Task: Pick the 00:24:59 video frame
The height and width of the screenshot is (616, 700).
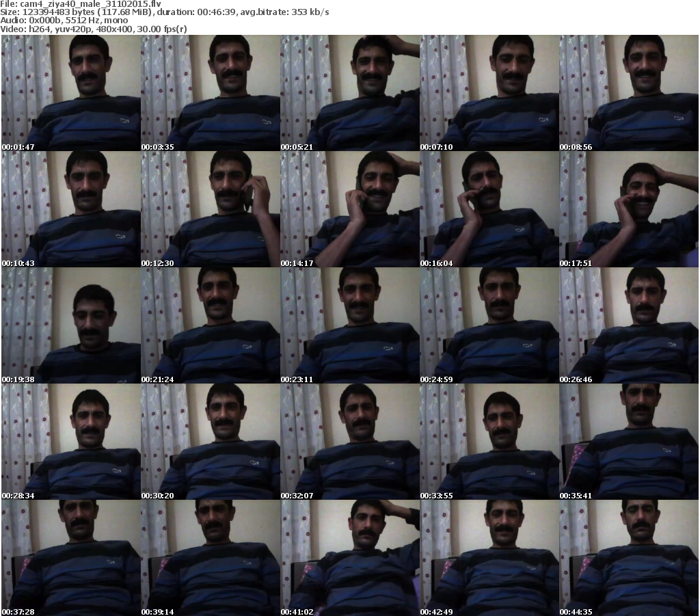Action: pos(489,325)
